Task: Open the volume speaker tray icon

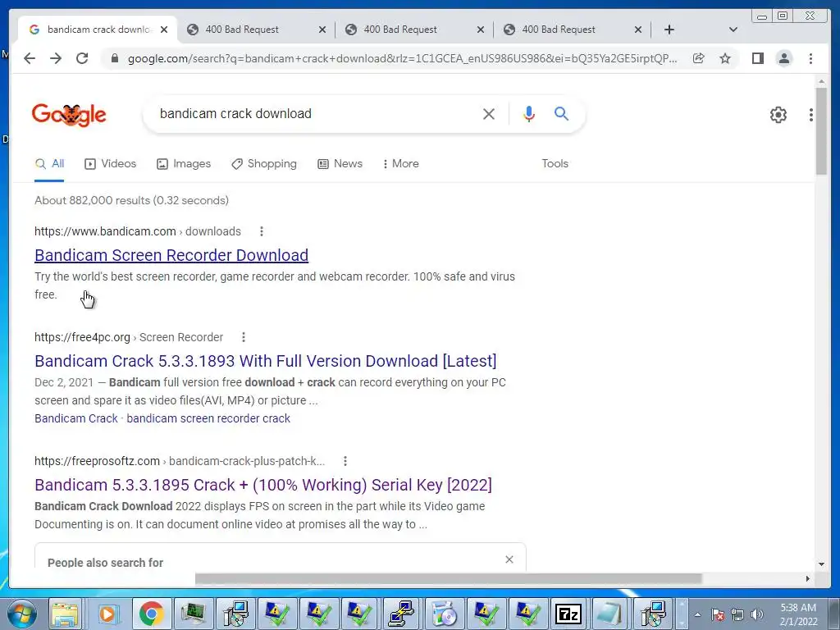Action: tap(757, 614)
